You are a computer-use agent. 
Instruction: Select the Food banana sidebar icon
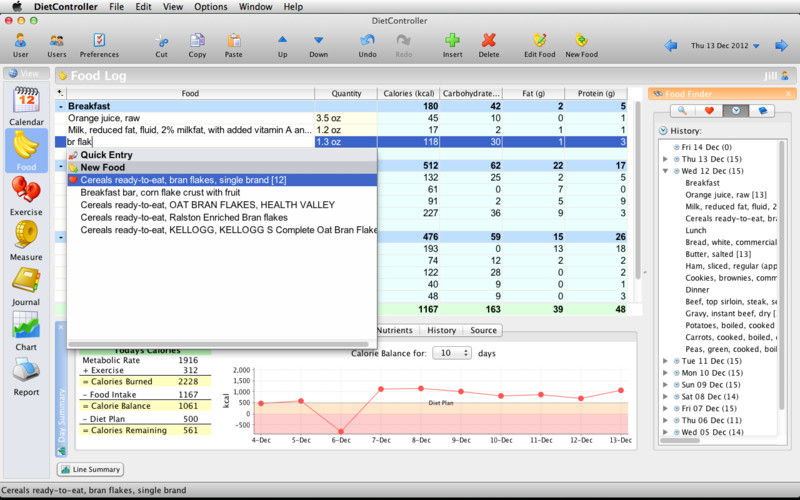pos(26,151)
